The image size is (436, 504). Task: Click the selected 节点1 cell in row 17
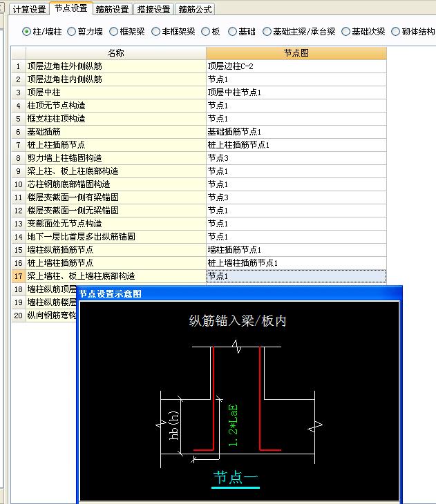point(296,276)
